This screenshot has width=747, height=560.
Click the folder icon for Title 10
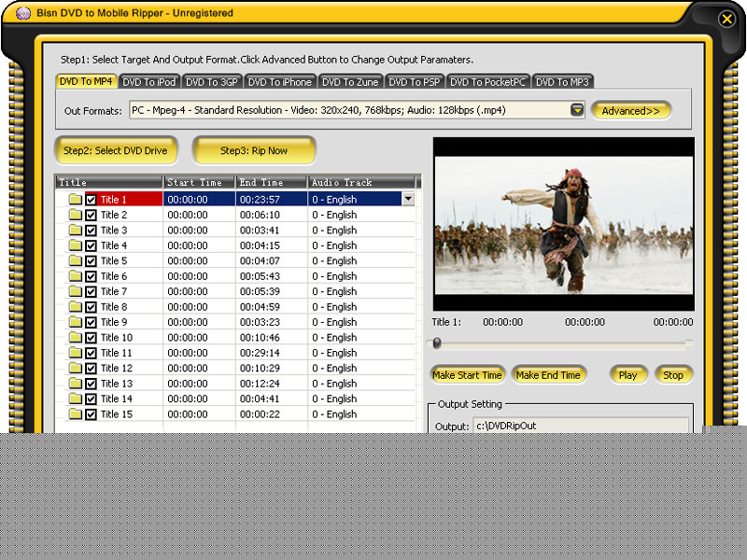(76, 337)
